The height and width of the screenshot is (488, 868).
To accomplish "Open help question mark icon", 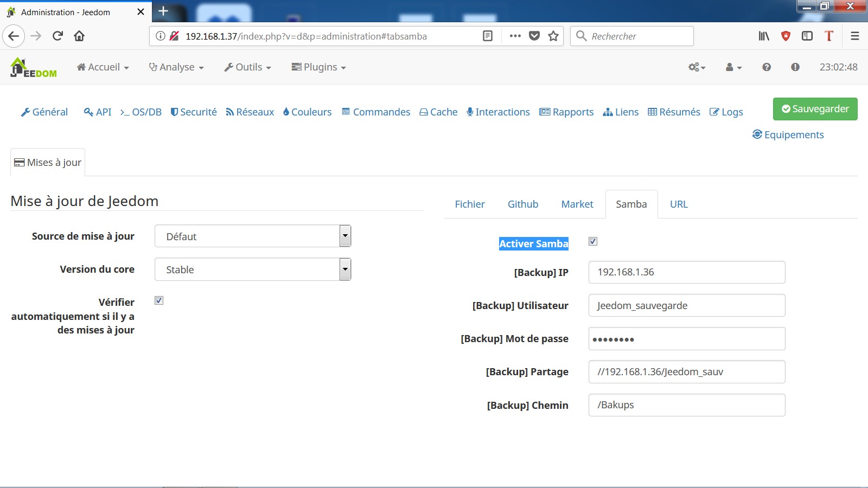I will coord(767,67).
